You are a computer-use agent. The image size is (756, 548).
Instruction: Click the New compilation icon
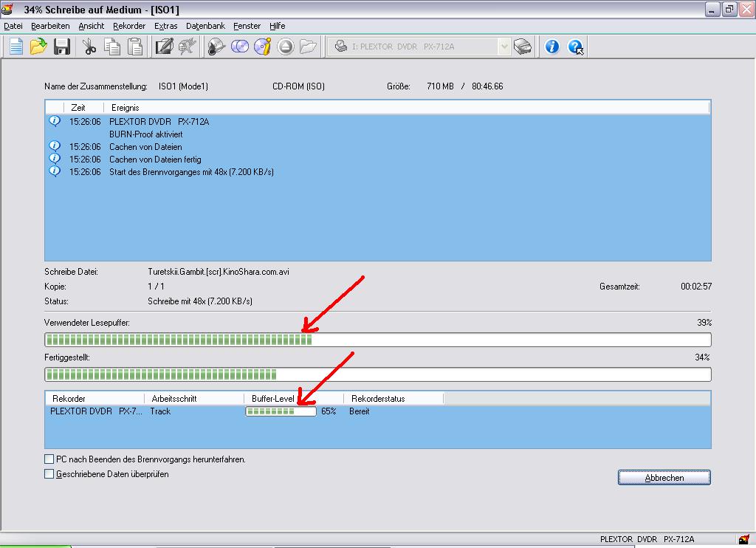point(16,47)
